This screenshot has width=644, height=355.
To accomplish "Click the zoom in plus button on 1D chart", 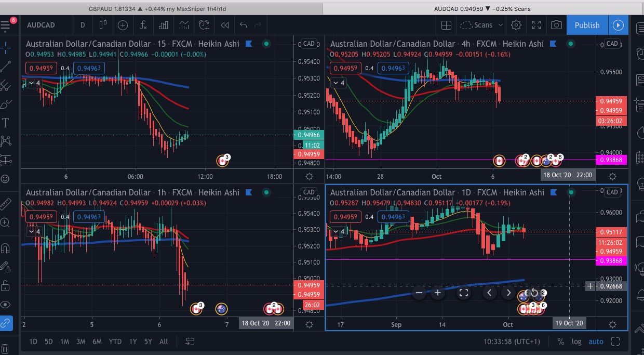I will click(438, 293).
